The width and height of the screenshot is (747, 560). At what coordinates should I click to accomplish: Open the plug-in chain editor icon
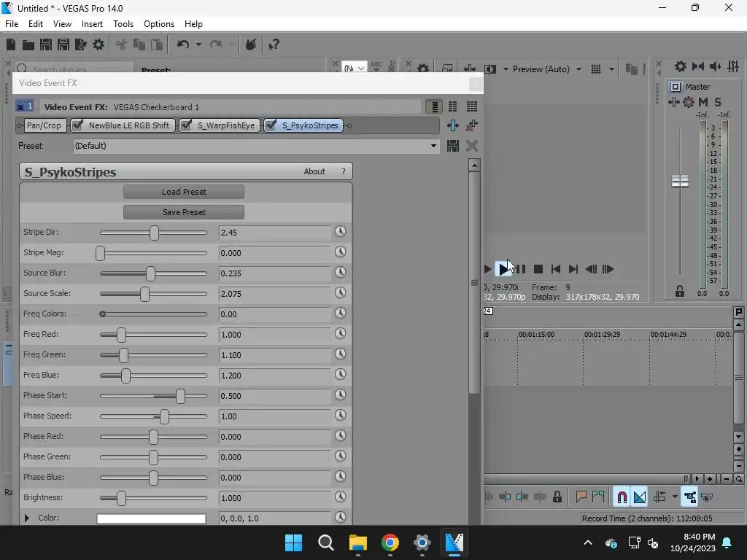452,125
